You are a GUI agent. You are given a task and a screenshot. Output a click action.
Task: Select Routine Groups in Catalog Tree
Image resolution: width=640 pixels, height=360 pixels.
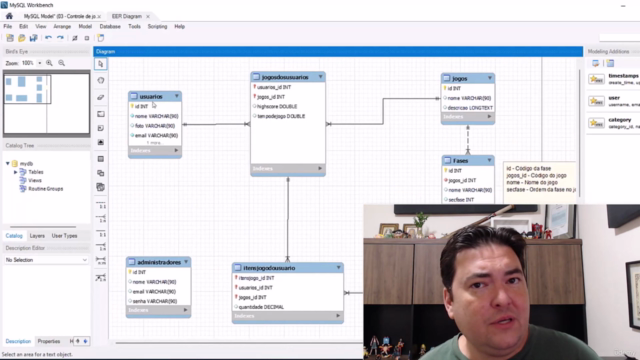45,189
